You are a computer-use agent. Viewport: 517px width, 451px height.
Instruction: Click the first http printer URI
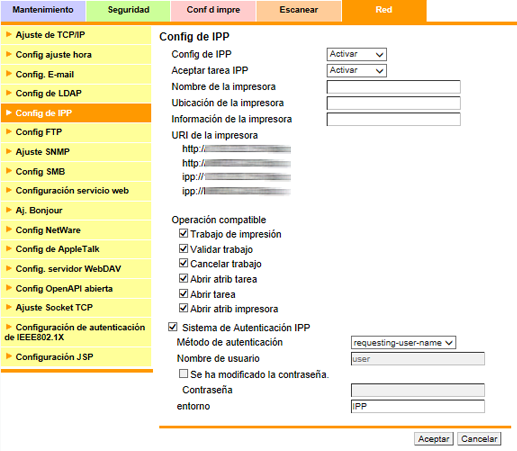tap(236, 149)
